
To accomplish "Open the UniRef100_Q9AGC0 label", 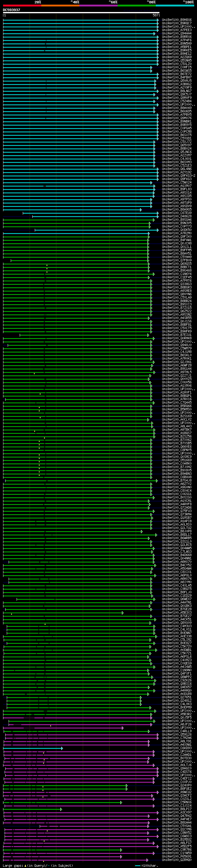I will coord(177,769).
